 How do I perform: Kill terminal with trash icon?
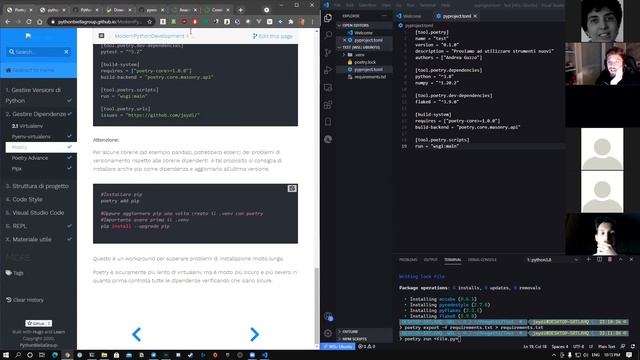pyautogui.click(x=610, y=260)
